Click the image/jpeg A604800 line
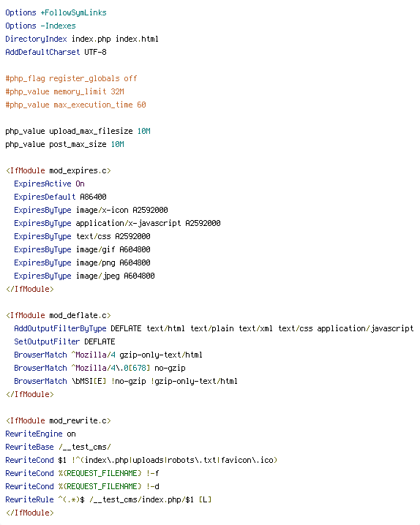 pyautogui.click(x=84, y=276)
